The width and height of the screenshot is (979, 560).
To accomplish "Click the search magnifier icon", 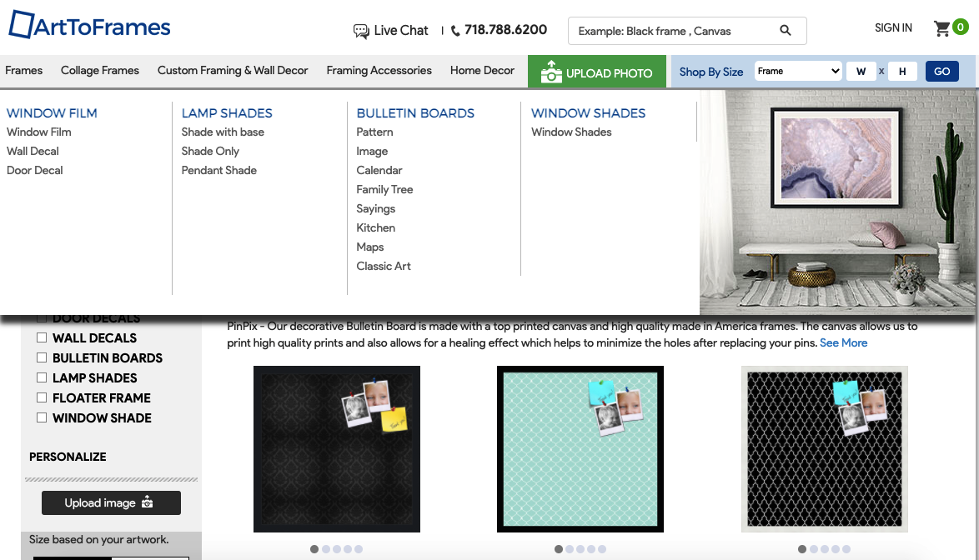I will click(786, 31).
